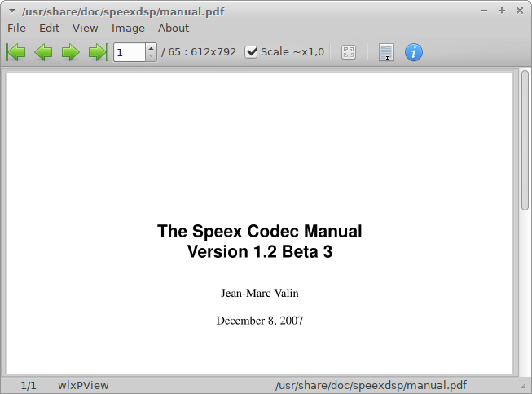The width and height of the screenshot is (532, 394).
Task: Click the date 'December 8, 2007'
Action: (260, 321)
